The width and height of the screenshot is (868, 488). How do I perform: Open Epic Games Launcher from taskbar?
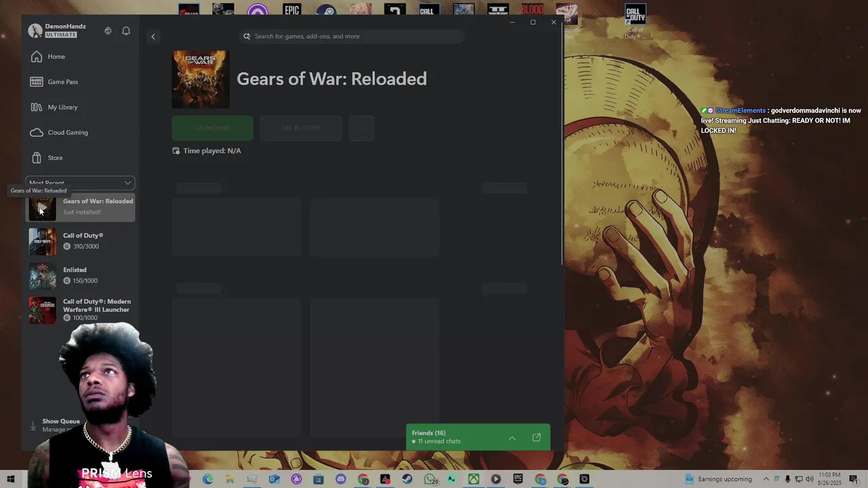pyautogui.click(x=517, y=479)
